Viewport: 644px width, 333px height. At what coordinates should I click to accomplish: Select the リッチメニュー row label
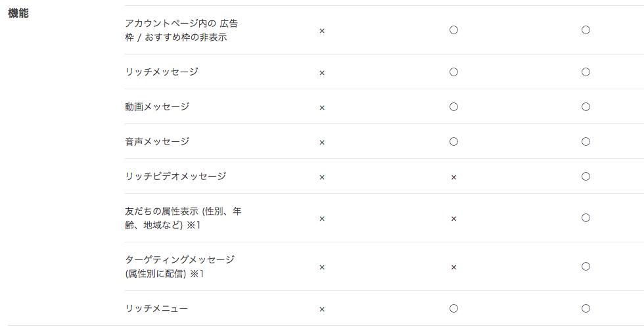point(156,309)
